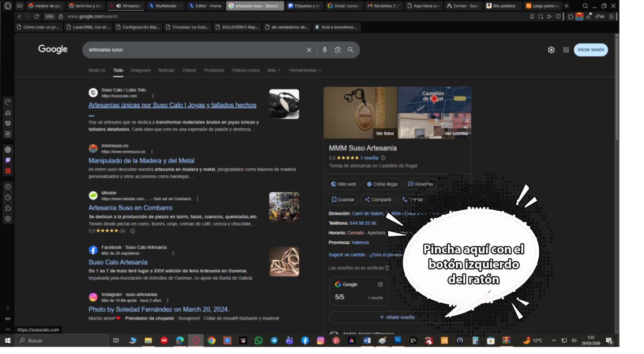The image size is (644, 354).
Task: Expand the Más search filter dropdown
Action: click(273, 70)
